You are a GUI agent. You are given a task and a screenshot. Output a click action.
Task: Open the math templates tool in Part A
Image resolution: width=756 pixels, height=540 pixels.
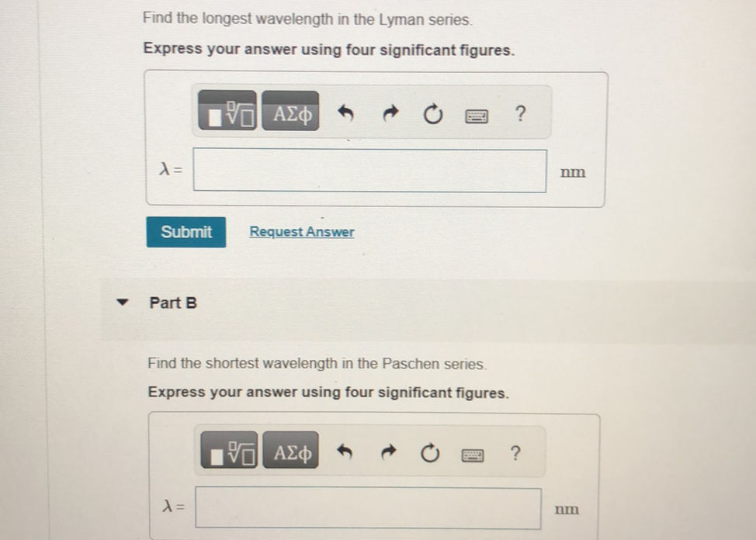click(x=228, y=116)
